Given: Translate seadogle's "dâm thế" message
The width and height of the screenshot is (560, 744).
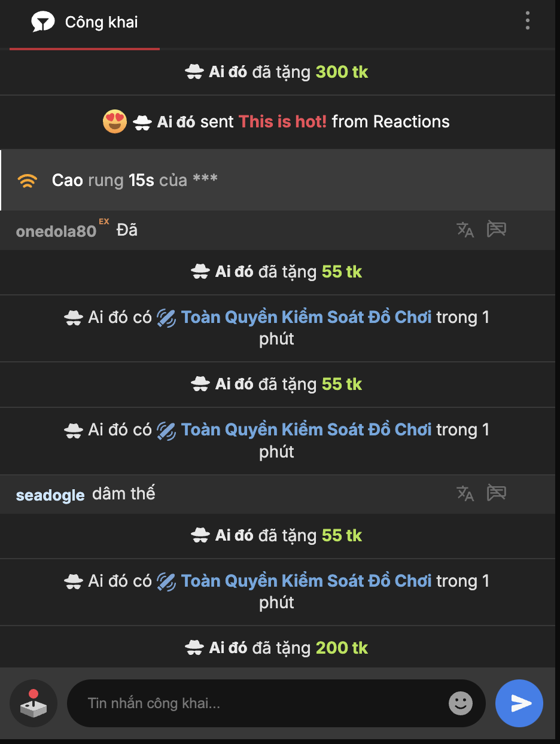Looking at the screenshot, I should coord(465,493).
